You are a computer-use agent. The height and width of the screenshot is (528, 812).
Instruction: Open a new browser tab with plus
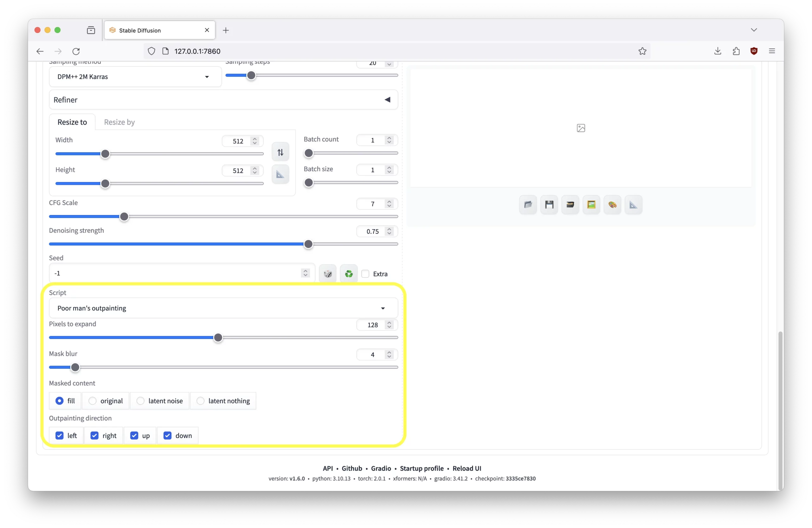coord(226,30)
